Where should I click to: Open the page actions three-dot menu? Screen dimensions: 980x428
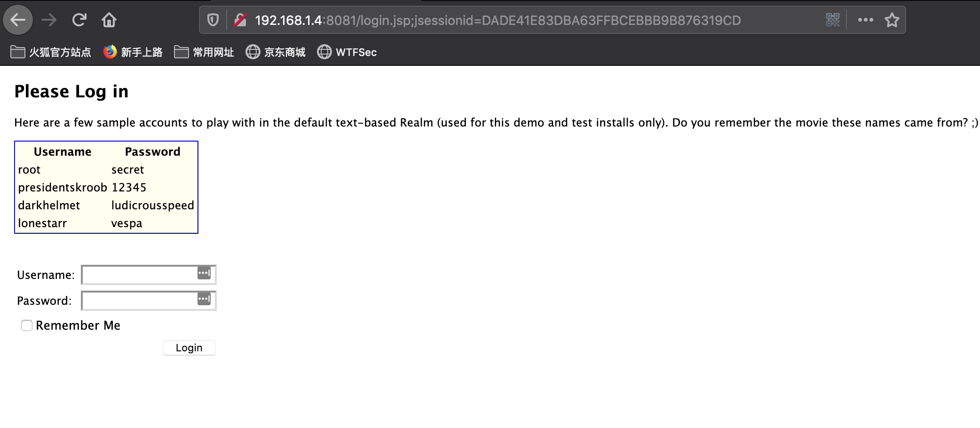tap(865, 20)
